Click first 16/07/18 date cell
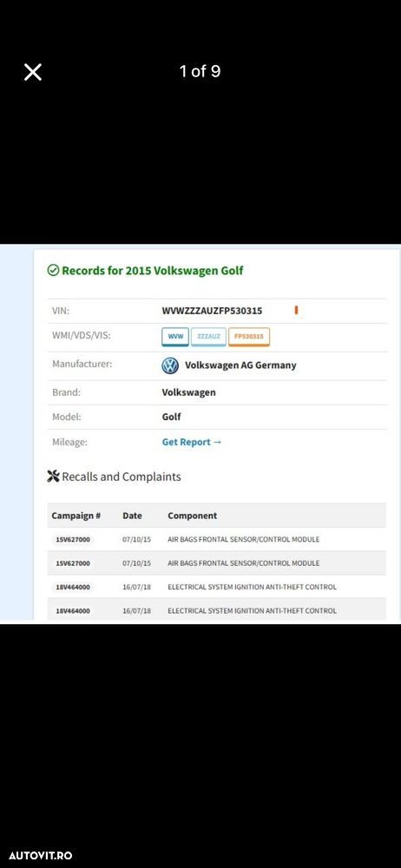Viewport: 401px width, 868px height. point(136,587)
